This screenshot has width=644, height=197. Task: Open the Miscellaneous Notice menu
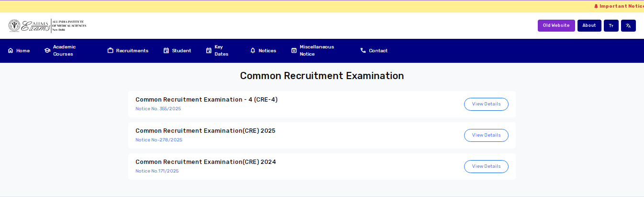pos(313,51)
